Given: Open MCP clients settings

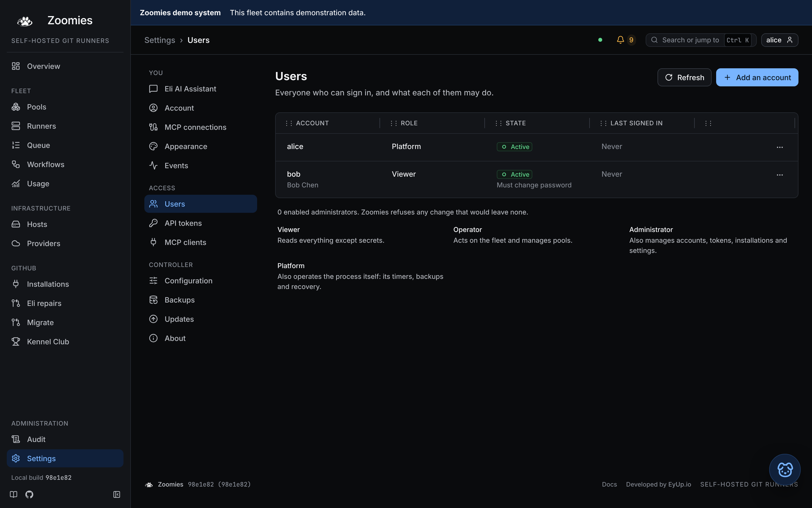Looking at the screenshot, I should (x=201, y=242).
